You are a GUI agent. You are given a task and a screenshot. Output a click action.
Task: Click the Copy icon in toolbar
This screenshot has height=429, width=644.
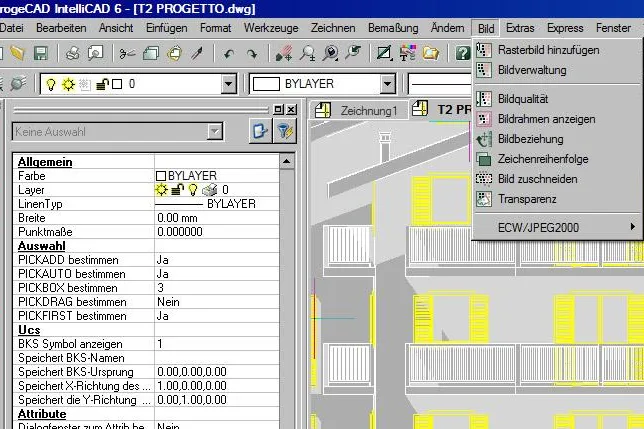click(x=151, y=53)
